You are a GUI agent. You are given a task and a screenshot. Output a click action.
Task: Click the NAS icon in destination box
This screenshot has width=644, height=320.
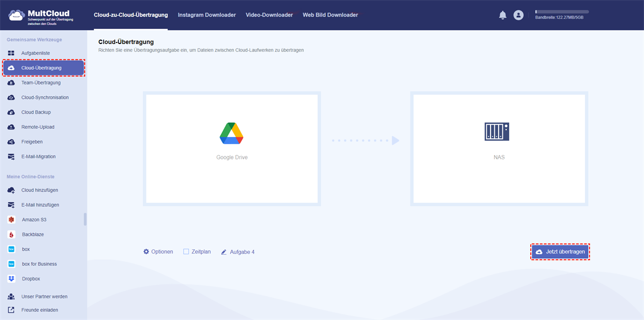point(496,132)
